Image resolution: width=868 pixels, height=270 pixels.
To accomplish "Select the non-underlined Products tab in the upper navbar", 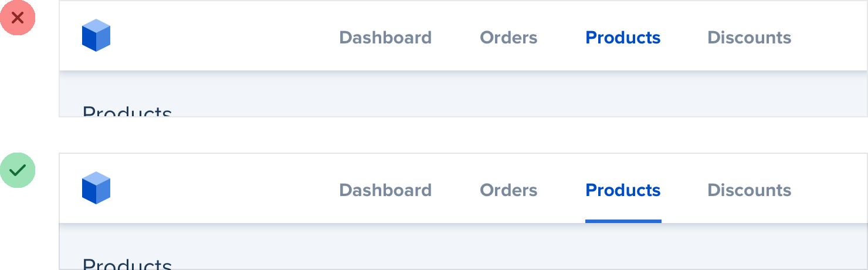I will click(623, 38).
